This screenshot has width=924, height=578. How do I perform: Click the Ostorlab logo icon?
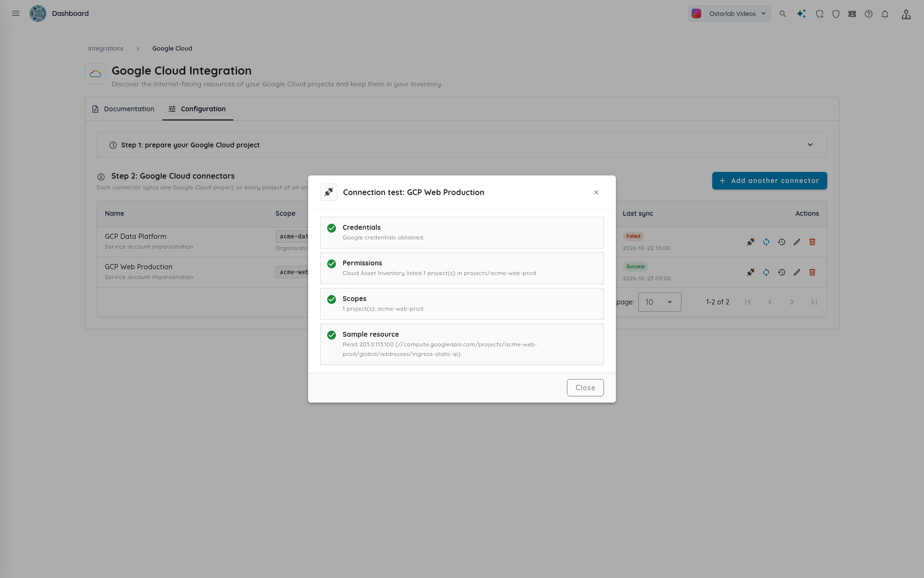[x=38, y=13]
